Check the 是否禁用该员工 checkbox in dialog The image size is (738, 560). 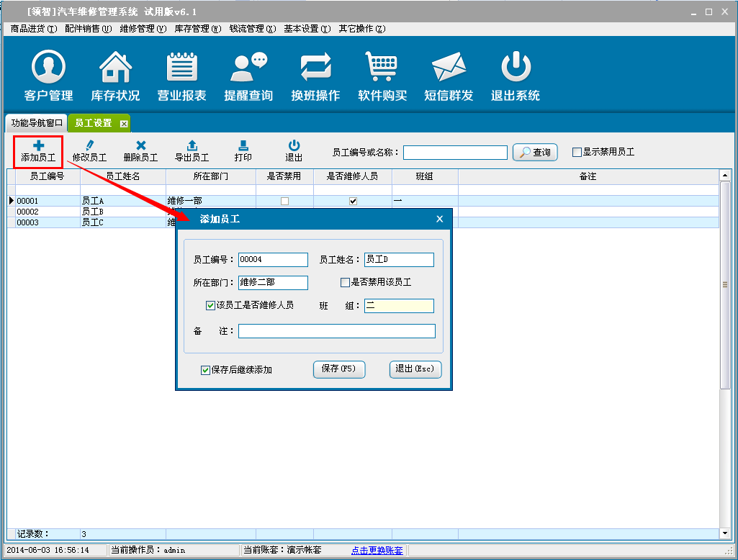(346, 283)
